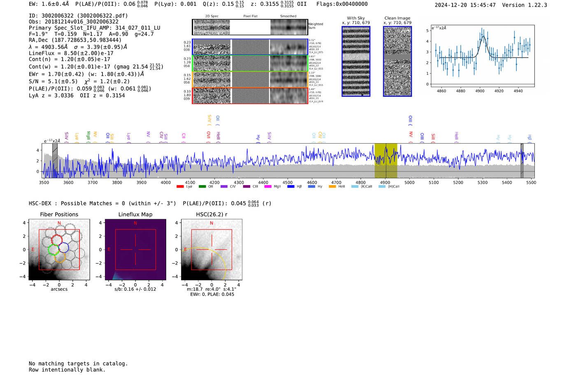Click the red OVI line marker label
This screenshot has height=392, width=576.
208,135
